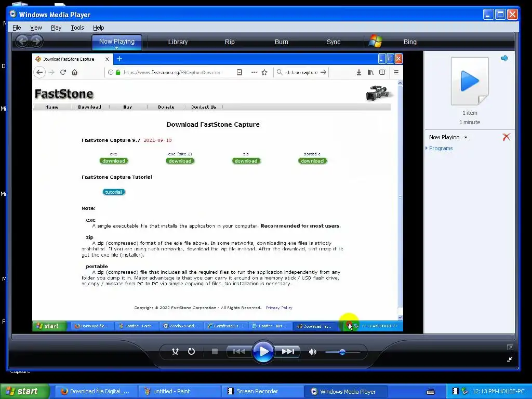Click the Privacy Policy link in video
This screenshot has width=532, height=399.
[279, 308]
